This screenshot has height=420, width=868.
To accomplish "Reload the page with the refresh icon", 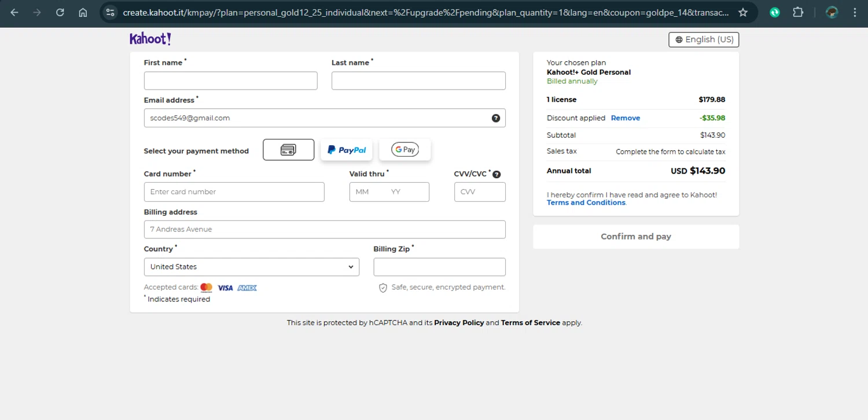I will pos(60,12).
